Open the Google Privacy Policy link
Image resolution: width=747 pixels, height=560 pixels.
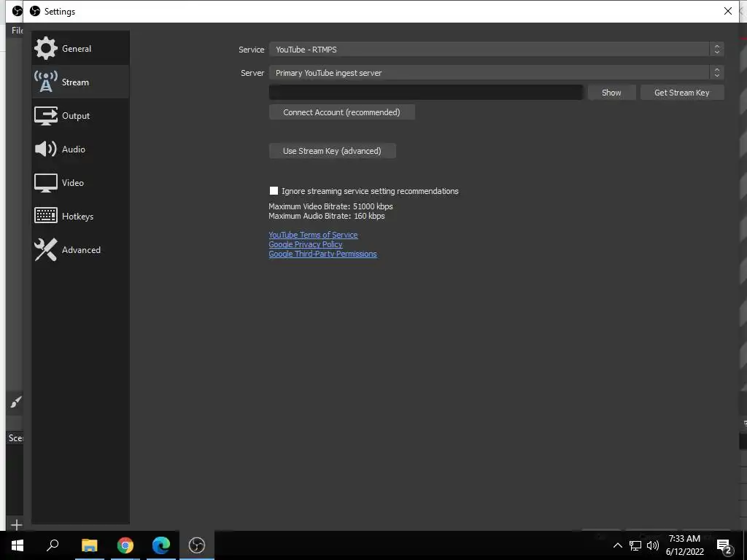(306, 244)
